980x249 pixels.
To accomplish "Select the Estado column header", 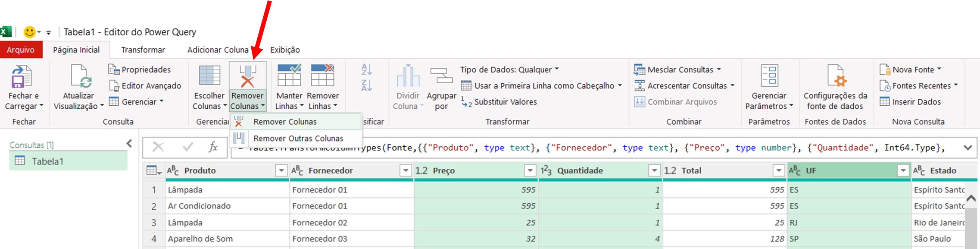I will click(944, 170).
